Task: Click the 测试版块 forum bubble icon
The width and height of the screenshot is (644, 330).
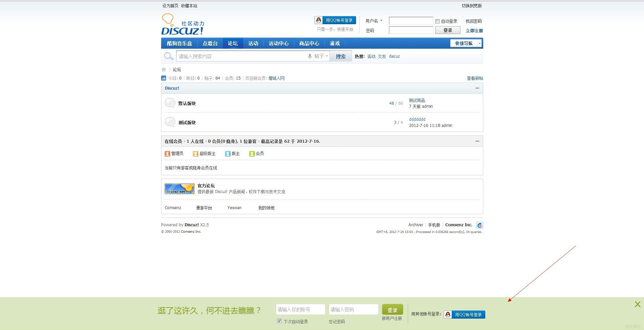Action: click(170, 122)
